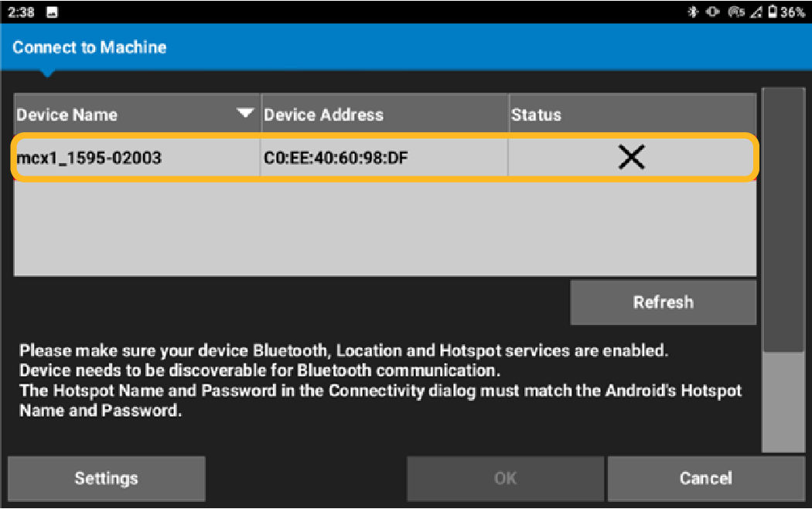Tap the Wi-Fi hotspot status icon
Viewport: 812px width, 509px height.
[x=735, y=12]
